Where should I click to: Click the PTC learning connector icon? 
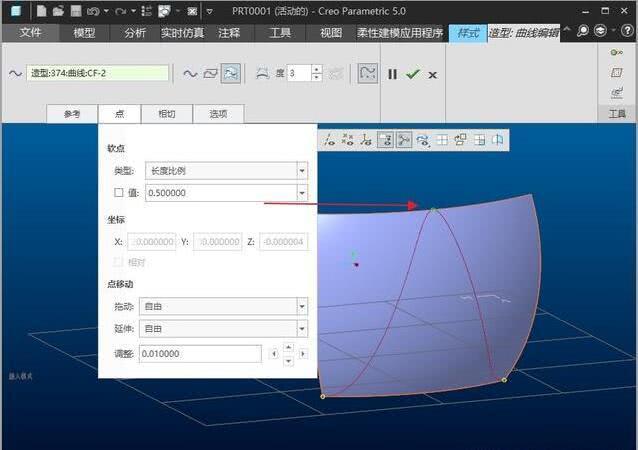click(601, 31)
